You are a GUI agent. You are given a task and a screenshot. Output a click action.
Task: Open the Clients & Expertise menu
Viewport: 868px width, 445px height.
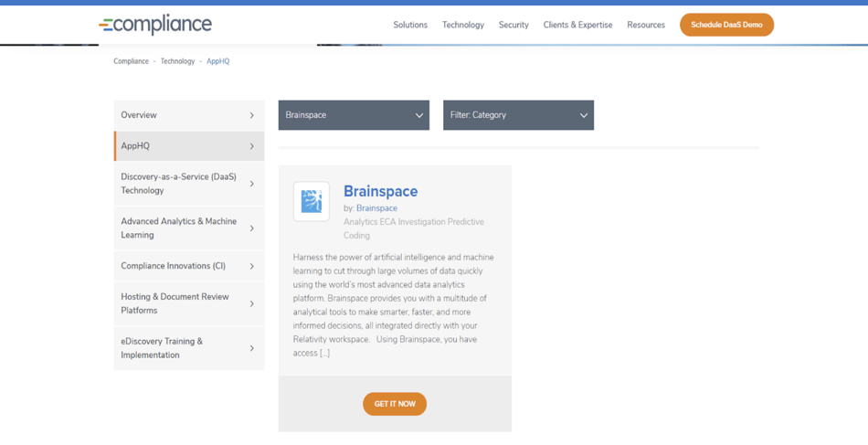(578, 25)
